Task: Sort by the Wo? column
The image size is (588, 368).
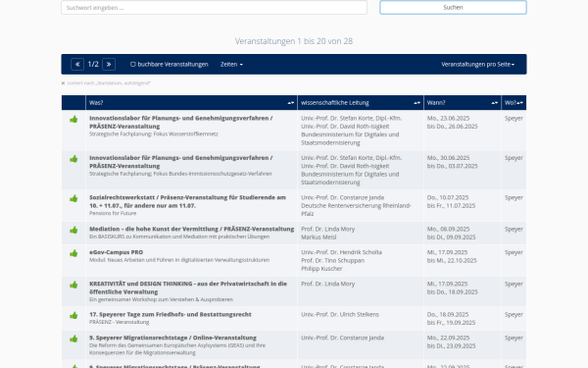Action: (x=519, y=103)
